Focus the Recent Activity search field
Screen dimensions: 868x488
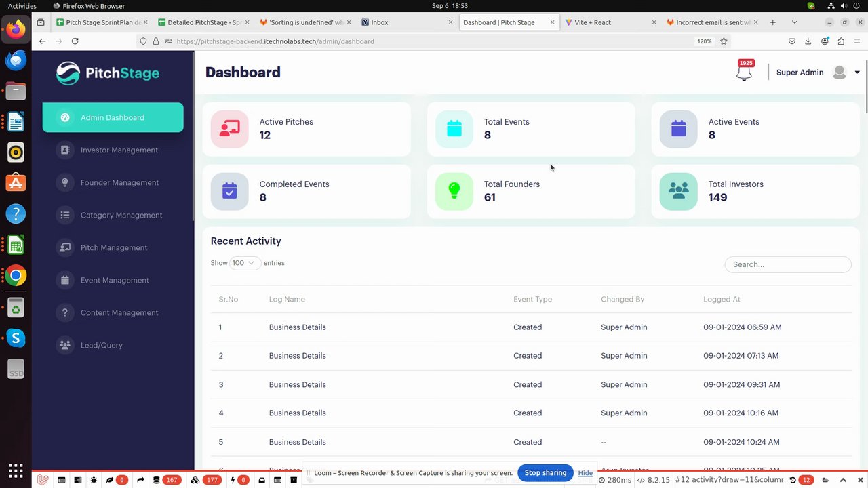click(x=788, y=264)
